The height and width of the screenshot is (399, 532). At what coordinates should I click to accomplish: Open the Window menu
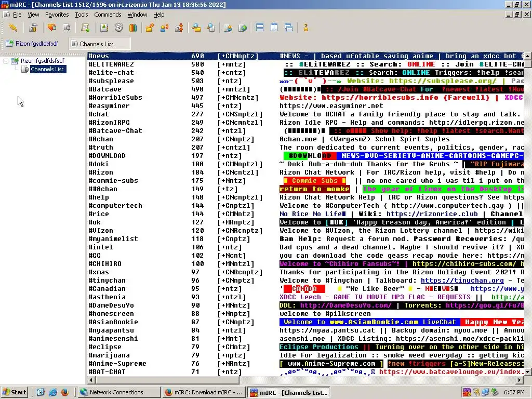coord(137,15)
